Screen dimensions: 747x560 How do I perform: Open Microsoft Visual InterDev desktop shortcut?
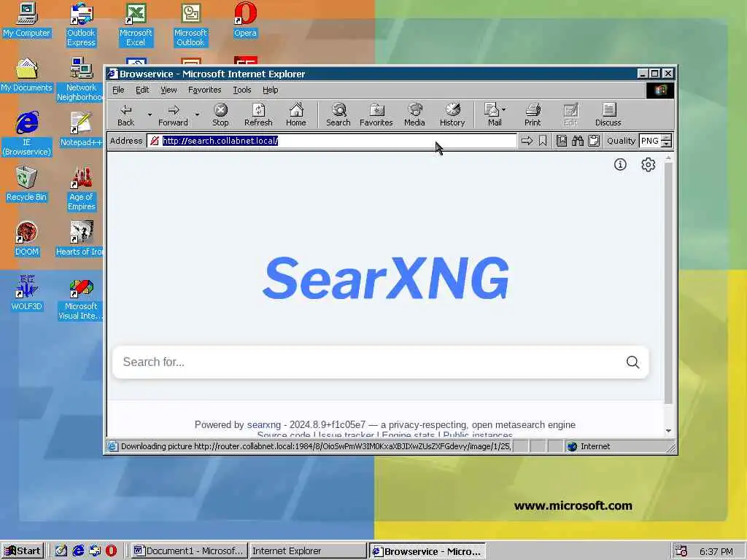coord(81,298)
